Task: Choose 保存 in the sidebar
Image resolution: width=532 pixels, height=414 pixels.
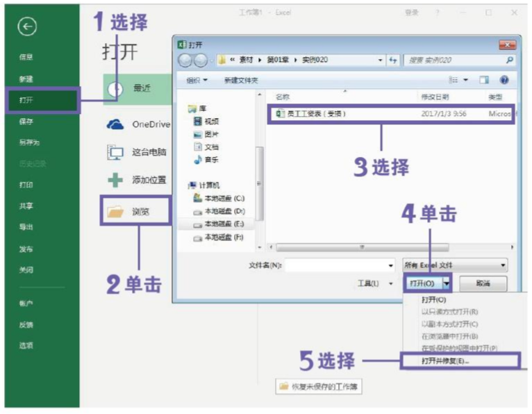Action: (26, 121)
